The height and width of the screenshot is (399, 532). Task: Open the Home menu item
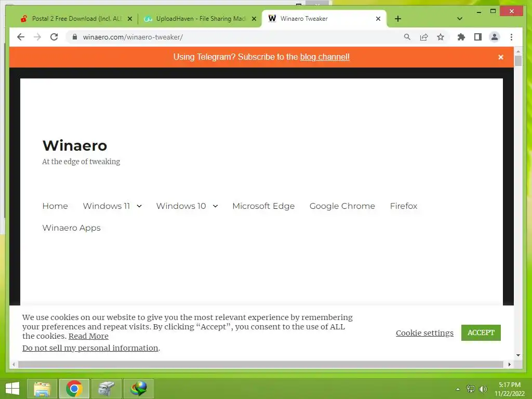55,206
